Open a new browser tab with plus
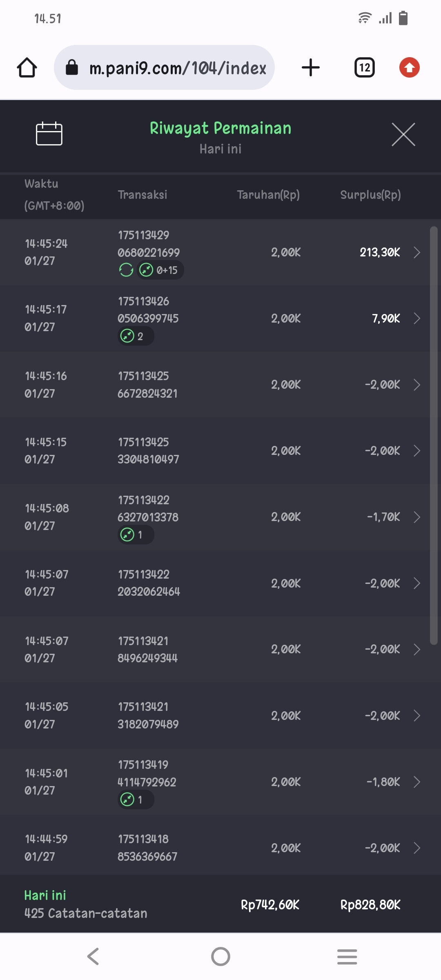Screen dimensions: 441x980 [311, 67]
